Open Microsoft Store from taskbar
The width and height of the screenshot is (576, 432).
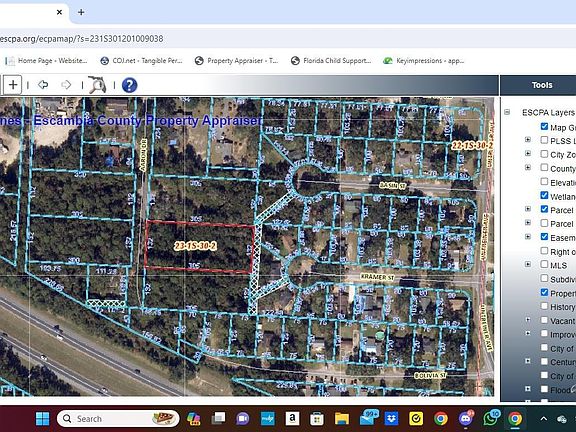tap(316, 418)
